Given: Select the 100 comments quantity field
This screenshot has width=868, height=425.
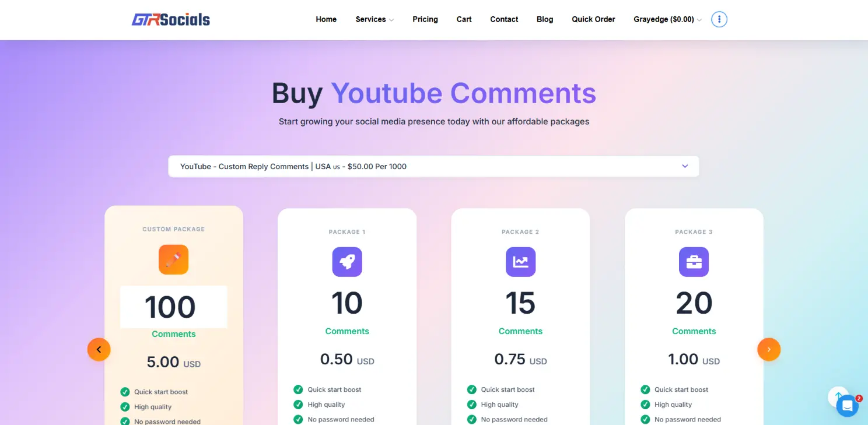Looking at the screenshot, I should pyautogui.click(x=173, y=307).
